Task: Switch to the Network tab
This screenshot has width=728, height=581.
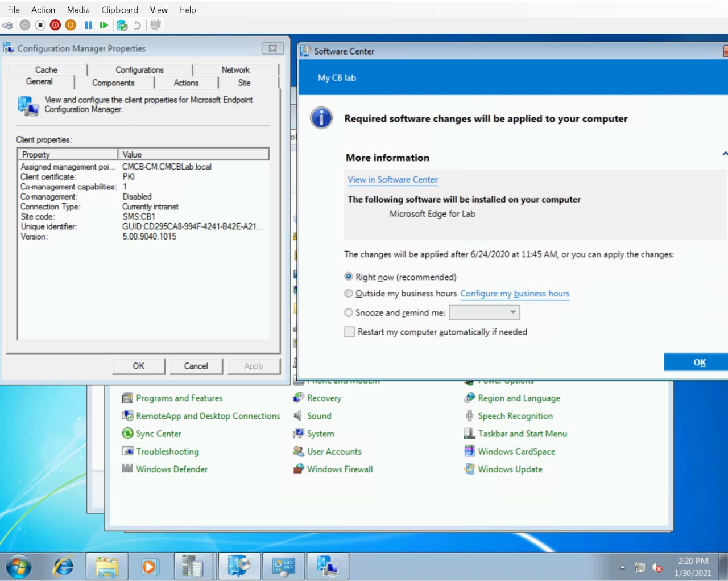Action: (x=235, y=70)
